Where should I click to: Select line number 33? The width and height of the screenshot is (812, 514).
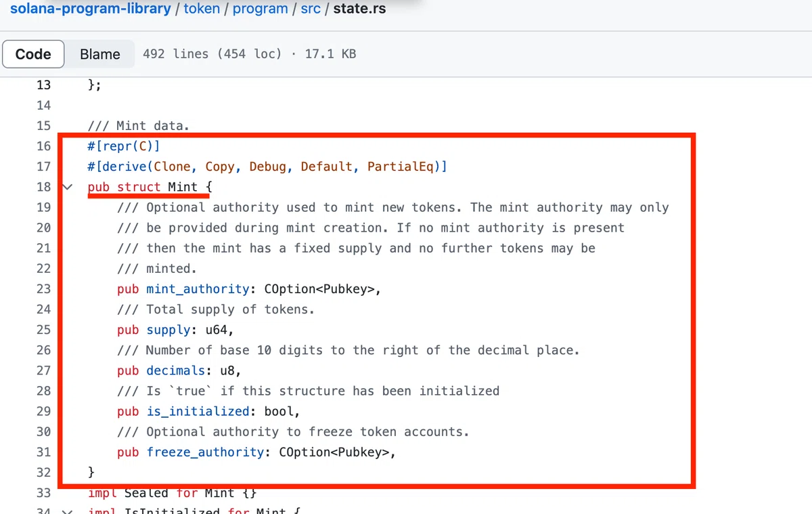[43, 492]
